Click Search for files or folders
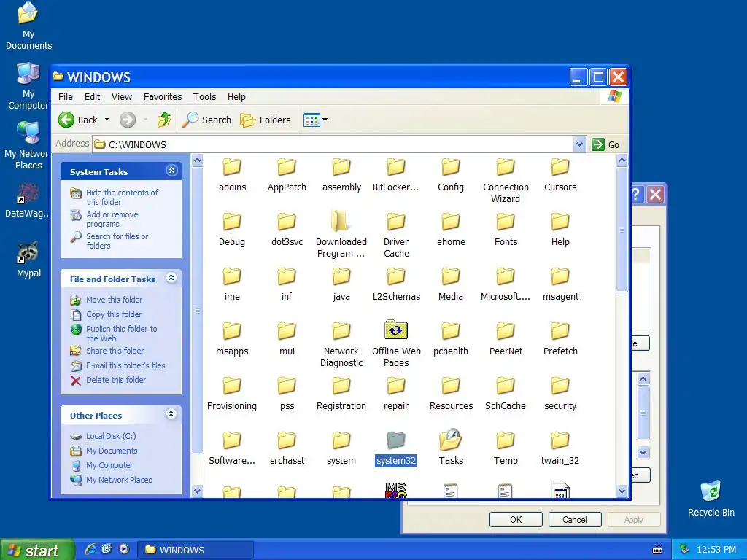Screen dimensions: 747x560 coord(117,241)
